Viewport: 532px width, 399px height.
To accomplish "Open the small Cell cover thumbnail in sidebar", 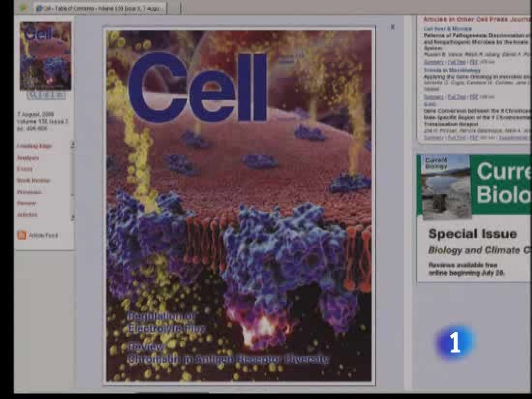I will (46, 56).
